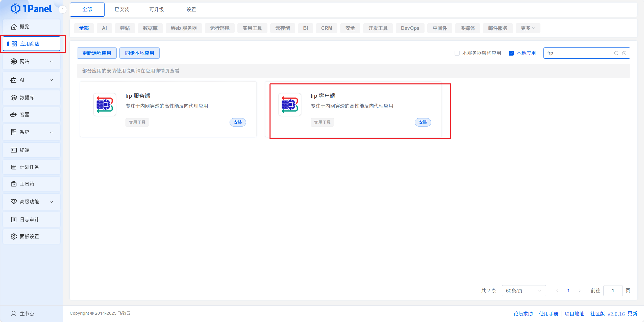Uncheck the 本地应用 checkbox
The height and width of the screenshot is (322, 644).
(511, 53)
